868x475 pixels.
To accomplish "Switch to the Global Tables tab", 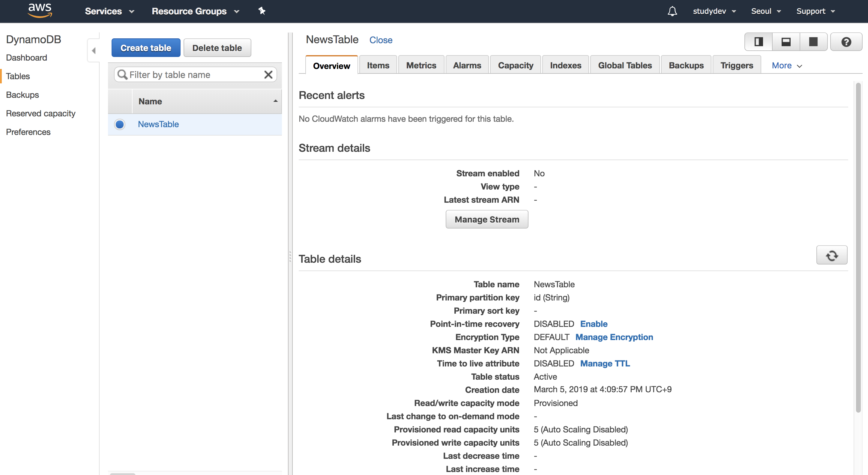I will pyautogui.click(x=625, y=65).
